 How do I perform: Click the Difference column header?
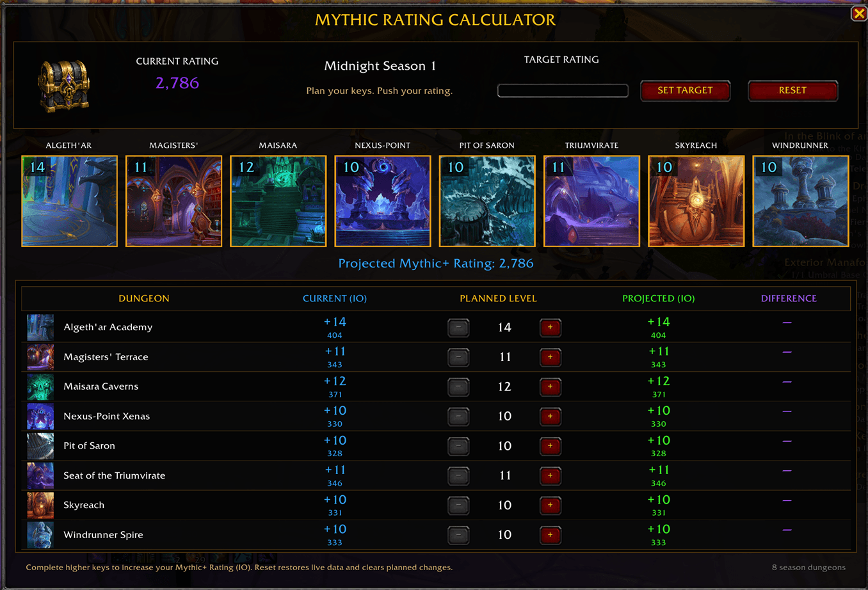[x=789, y=298]
